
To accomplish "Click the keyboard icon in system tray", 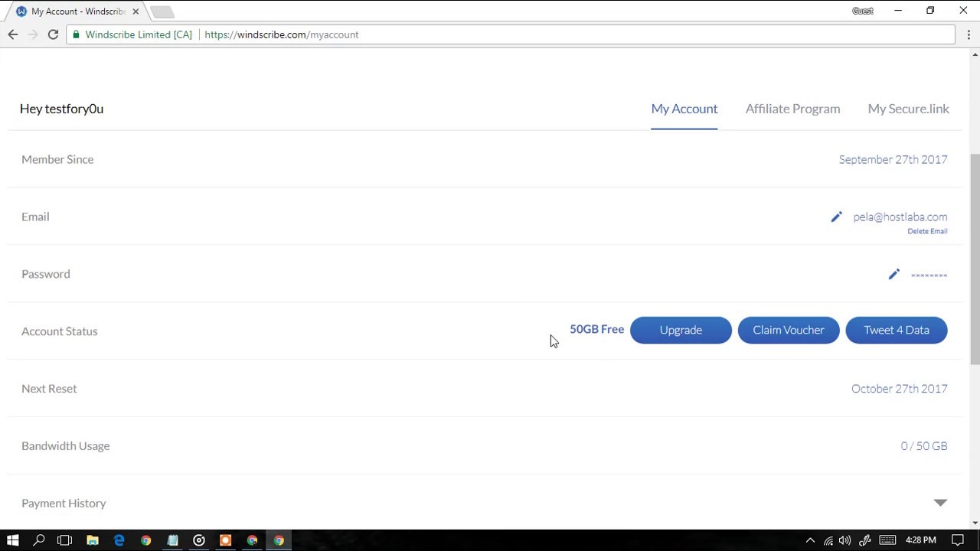I will 887,540.
